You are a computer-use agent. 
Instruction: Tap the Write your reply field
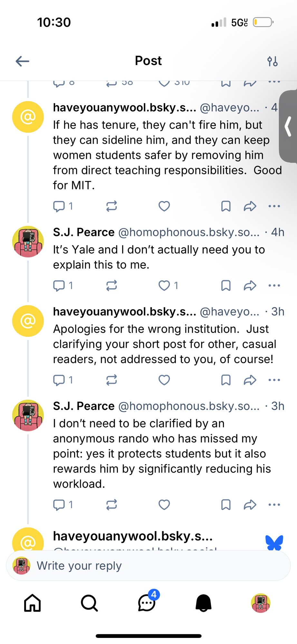pos(148,566)
